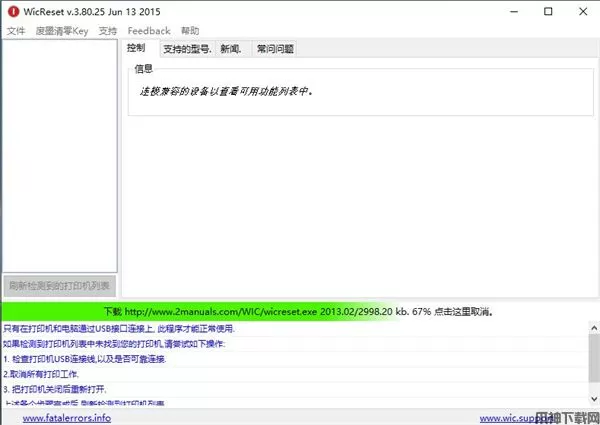Click the WicReset red app icon
This screenshot has width=600, height=425.
[13, 11]
